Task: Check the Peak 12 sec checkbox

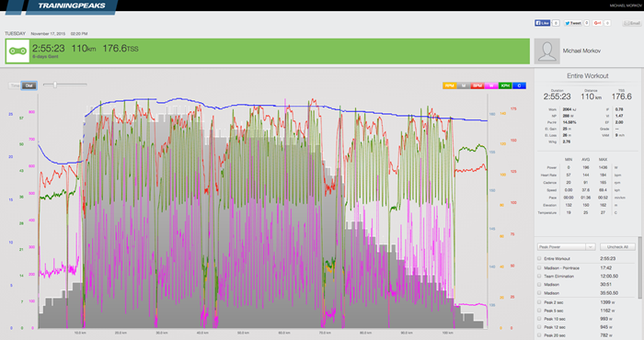Action: click(539, 327)
